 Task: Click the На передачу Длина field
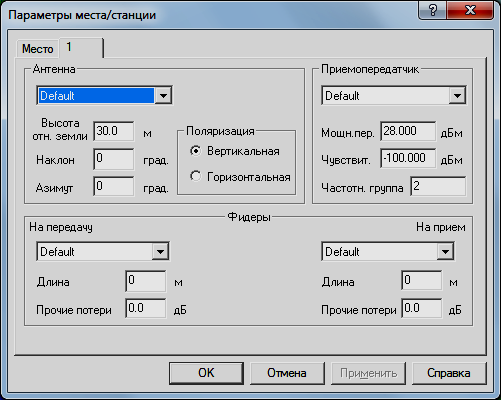click(146, 281)
